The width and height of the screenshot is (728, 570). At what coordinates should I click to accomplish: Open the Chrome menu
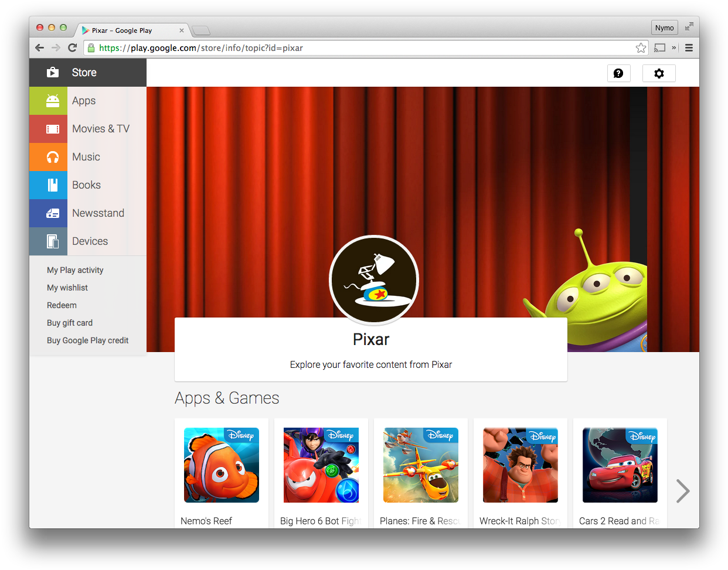click(x=689, y=47)
